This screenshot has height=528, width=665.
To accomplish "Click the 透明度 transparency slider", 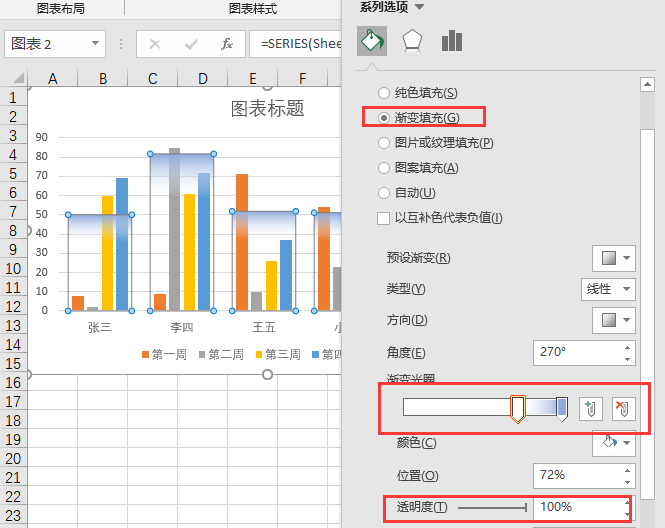I will tap(492, 508).
